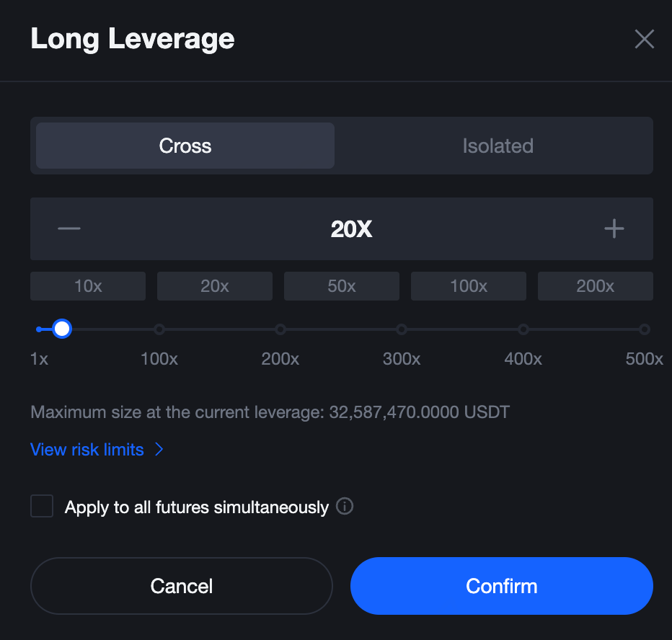672x640 pixels.
Task: Select the 10x leverage preset
Action: 88,286
